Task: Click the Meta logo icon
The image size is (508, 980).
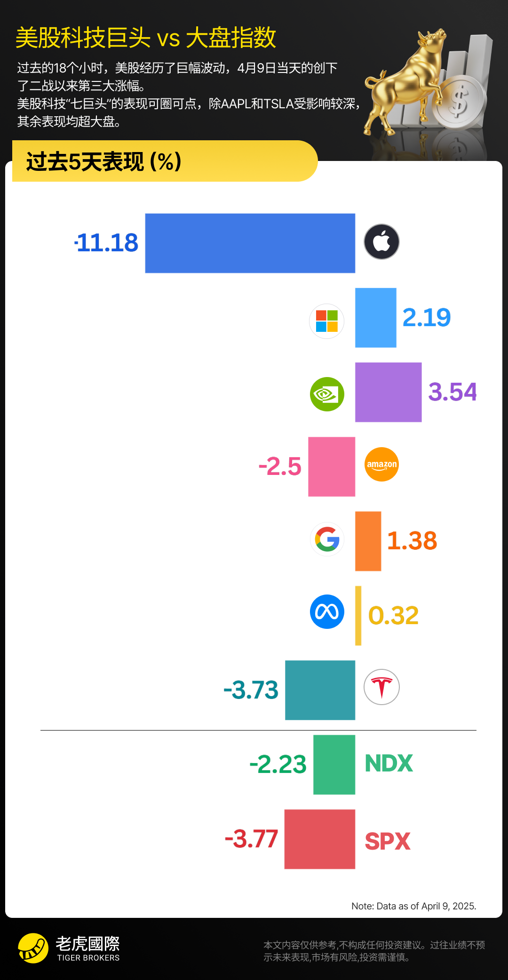Action: [x=327, y=612]
